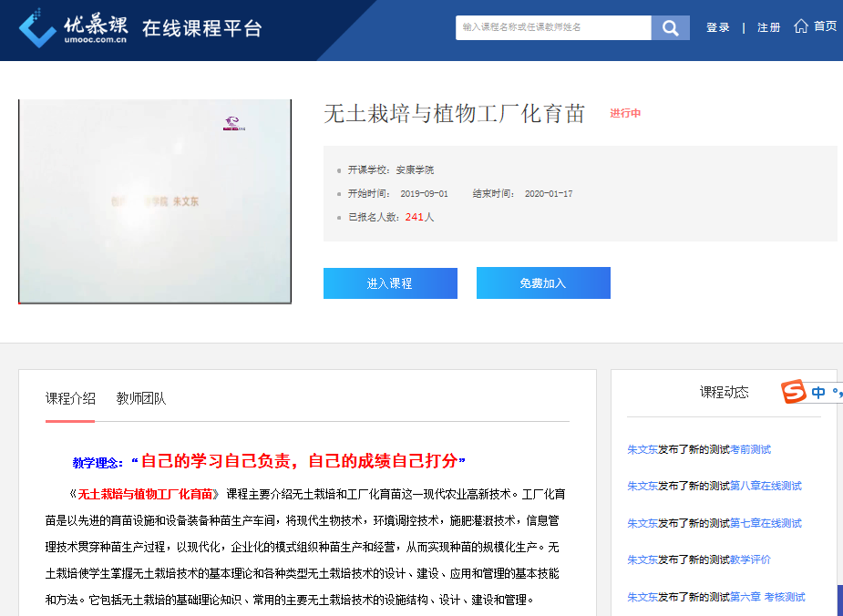Click the home house icon
Viewport: 843px width, 616px height.
(801, 26)
